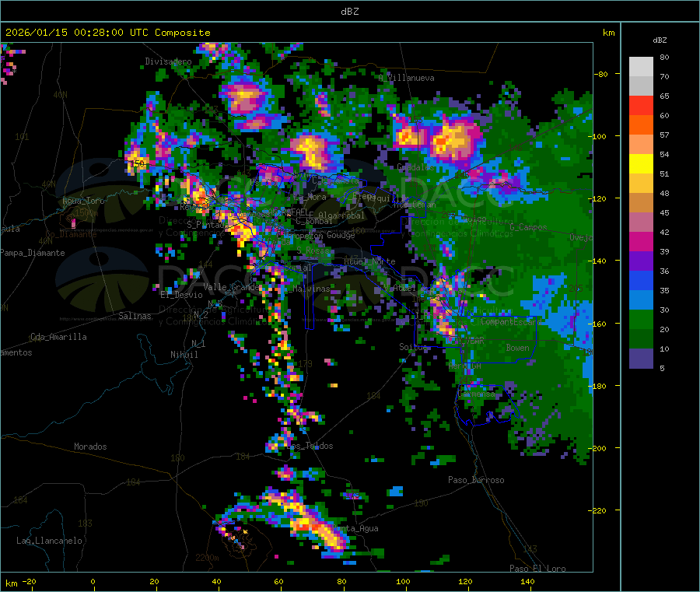Click the Valle_Grande map label
700x592 pixels.
pos(231,286)
